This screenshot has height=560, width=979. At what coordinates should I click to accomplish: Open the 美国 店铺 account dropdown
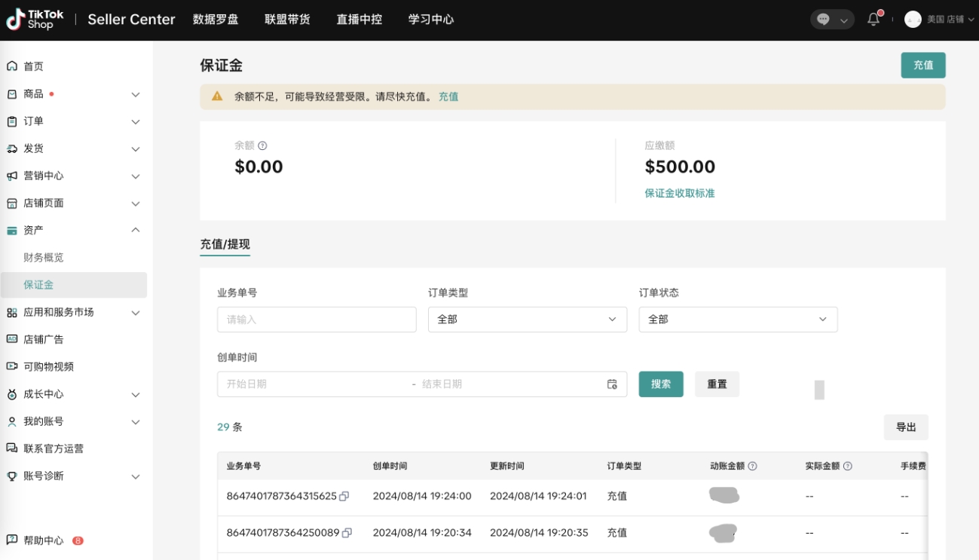950,20
